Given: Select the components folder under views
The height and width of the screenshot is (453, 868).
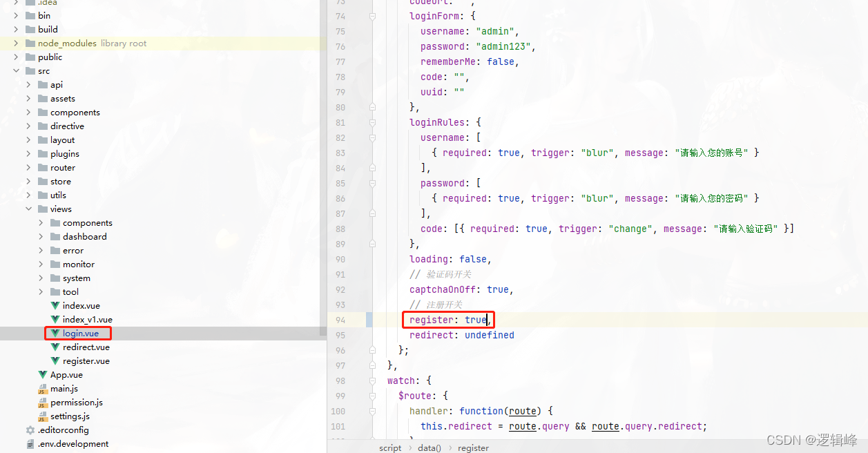Looking at the screenshot, I should (x=88, y=222).
